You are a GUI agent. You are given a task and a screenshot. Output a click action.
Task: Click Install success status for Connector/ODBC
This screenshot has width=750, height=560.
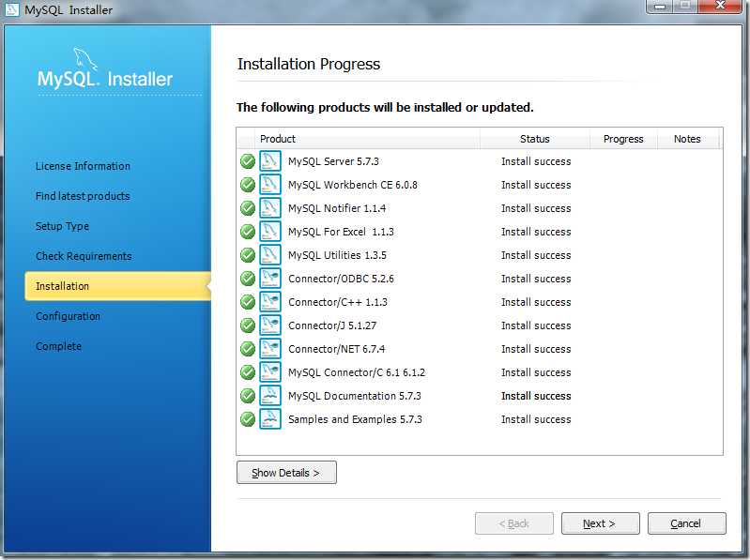click(536, 279)
